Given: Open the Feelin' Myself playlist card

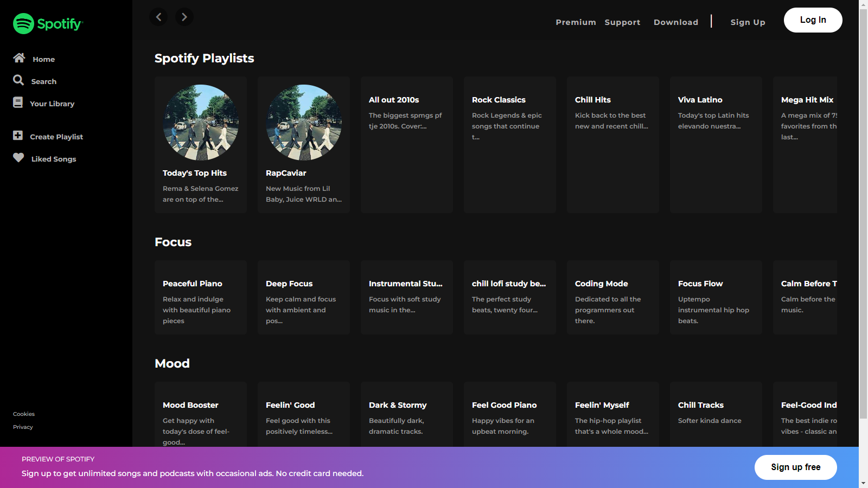Looking at the screenshot, I should click(613, 414).
